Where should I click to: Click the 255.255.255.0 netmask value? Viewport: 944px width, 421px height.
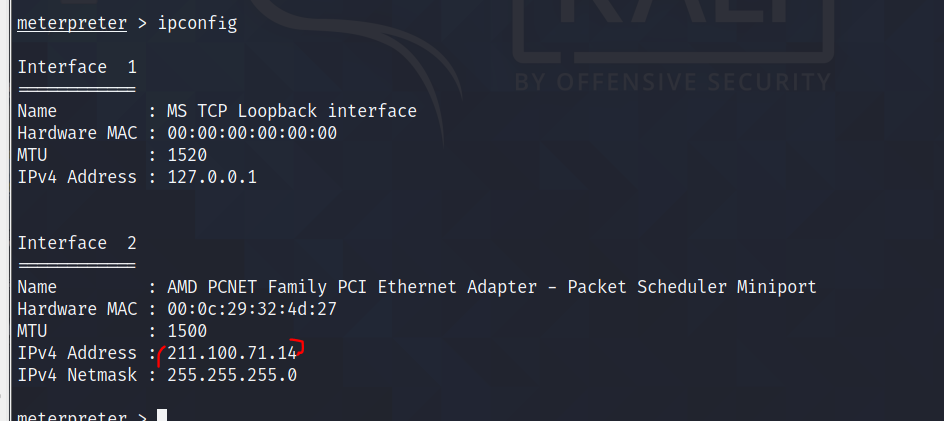(232, 375)
